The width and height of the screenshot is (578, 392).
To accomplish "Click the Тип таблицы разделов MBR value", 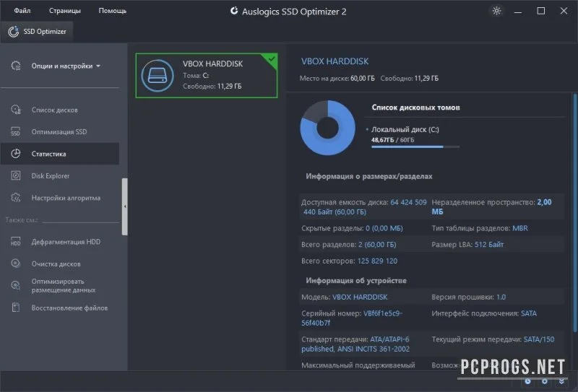I will (519, 228).
